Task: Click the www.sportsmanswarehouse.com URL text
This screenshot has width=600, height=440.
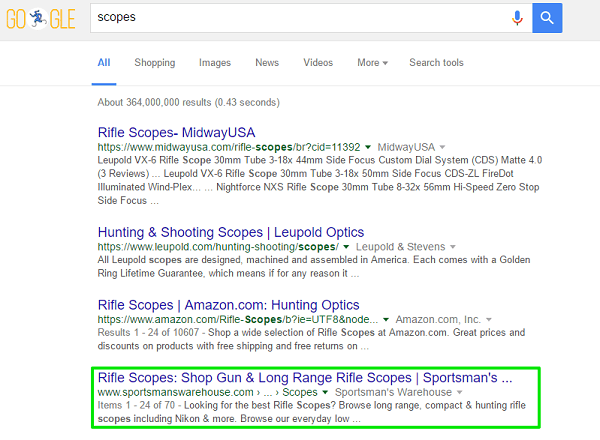Action: click(x=176, y=392)
